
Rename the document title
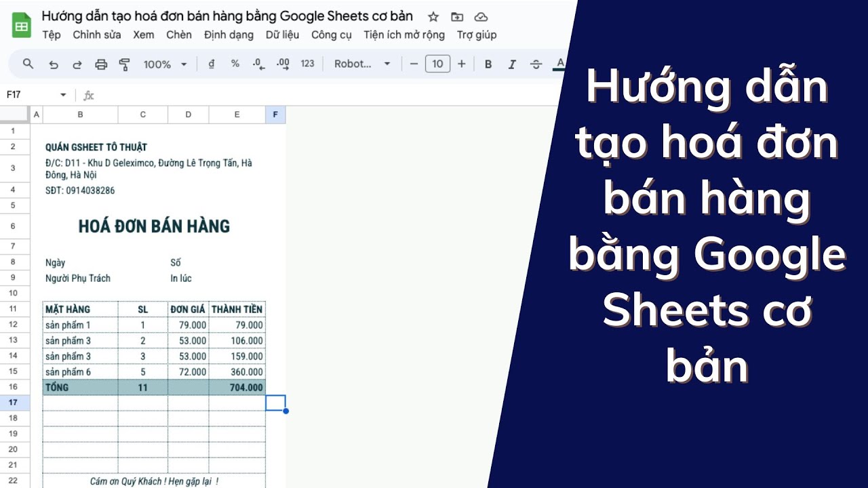click(227, 16)
